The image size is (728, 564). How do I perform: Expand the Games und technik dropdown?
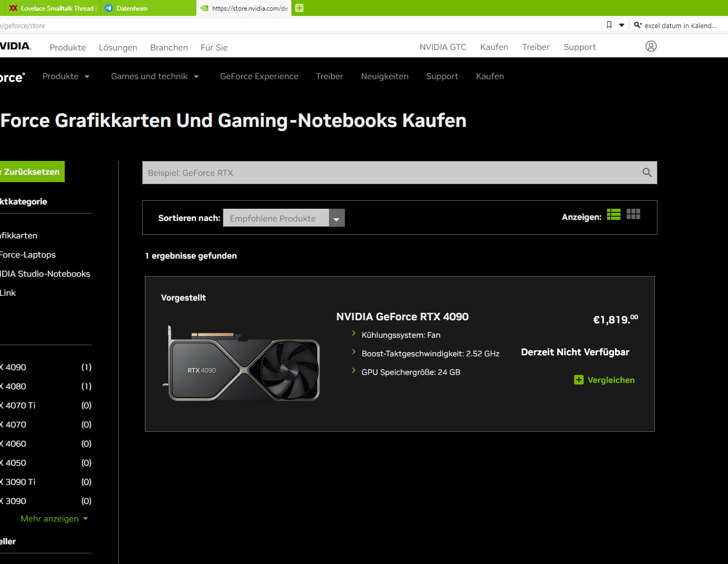pos(155,76)
